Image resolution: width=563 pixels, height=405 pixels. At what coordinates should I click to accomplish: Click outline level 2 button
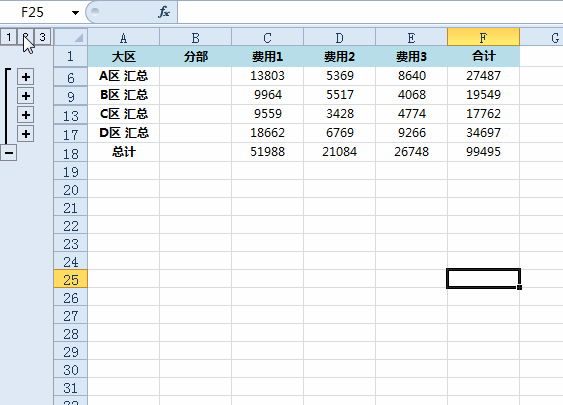tap(25, 37)
